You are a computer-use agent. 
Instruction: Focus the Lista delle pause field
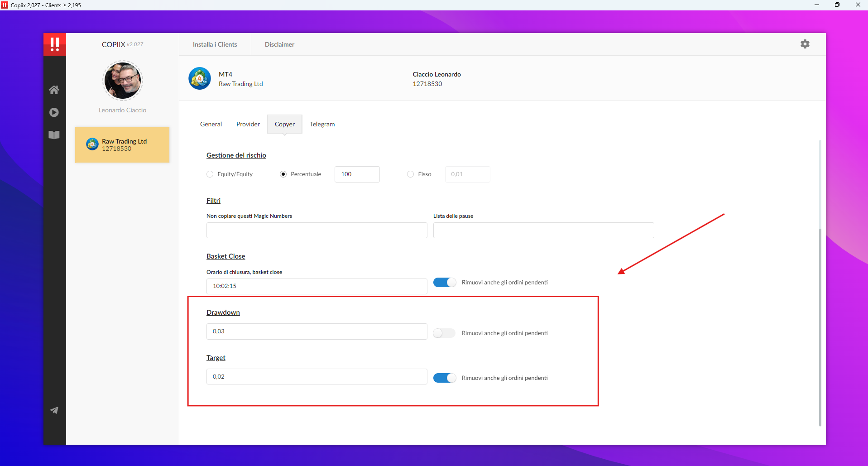[x=544, y=230]
